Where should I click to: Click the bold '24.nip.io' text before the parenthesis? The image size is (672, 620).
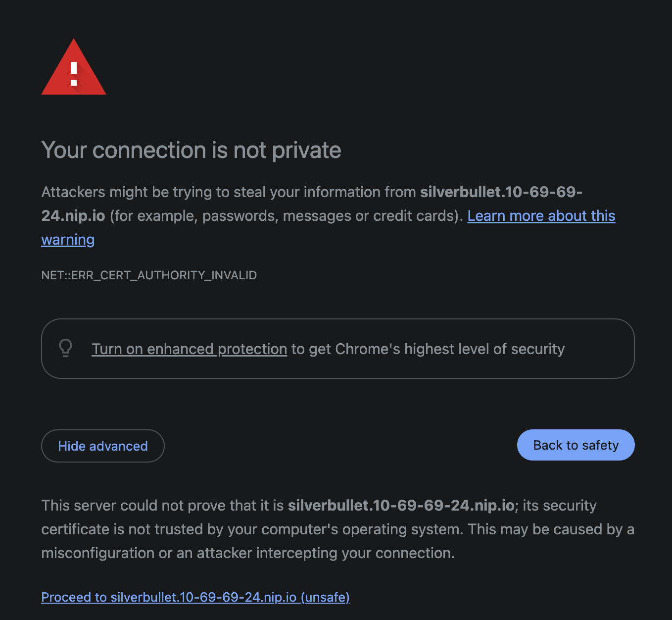click(x=73, y=216)
